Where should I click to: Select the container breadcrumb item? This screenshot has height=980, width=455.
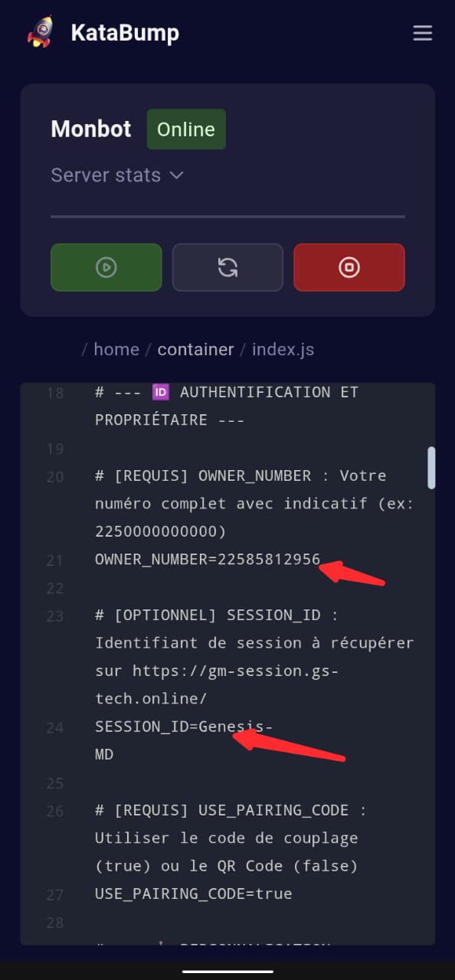click(x=195, y=349)
